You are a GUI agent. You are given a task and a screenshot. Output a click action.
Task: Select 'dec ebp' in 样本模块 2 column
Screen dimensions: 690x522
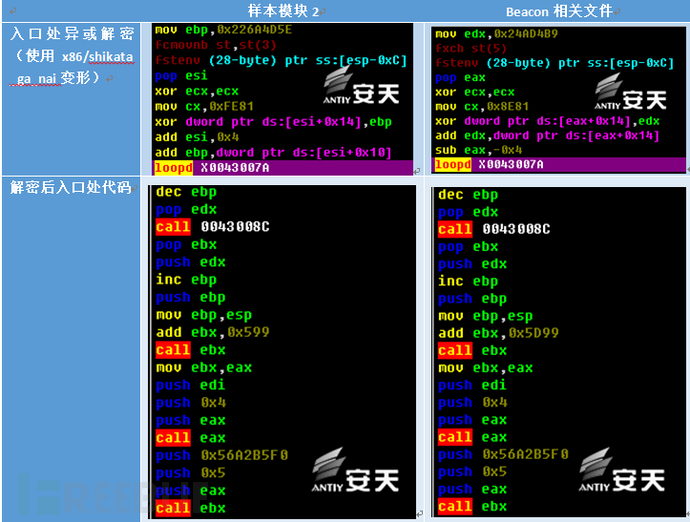pyautogui.click(x=186, y=192)
